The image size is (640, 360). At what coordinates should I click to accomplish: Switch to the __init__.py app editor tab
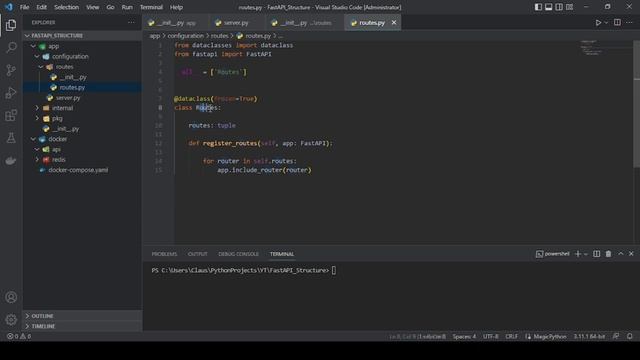click(175, 23)
